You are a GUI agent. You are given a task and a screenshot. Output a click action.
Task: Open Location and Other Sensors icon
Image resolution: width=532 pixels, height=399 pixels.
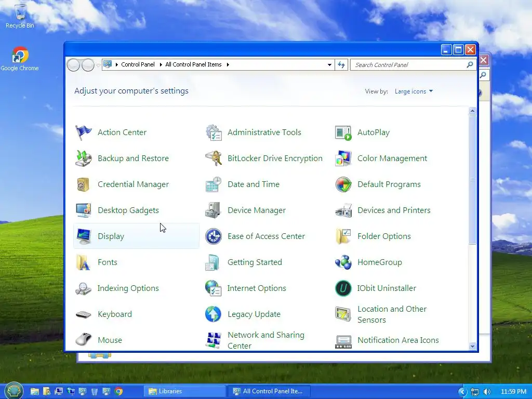pos(343,314)
